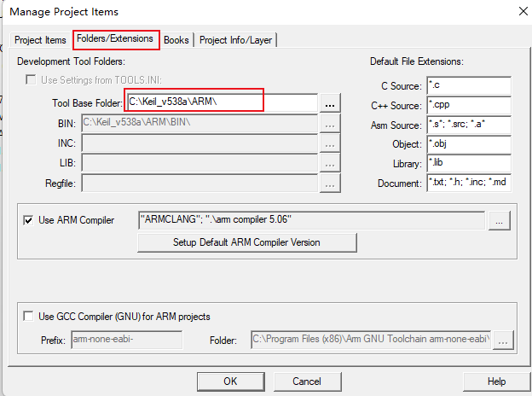Screen dimensions: 532x396
Task: Click the Object file extension field
Action: 468,144
